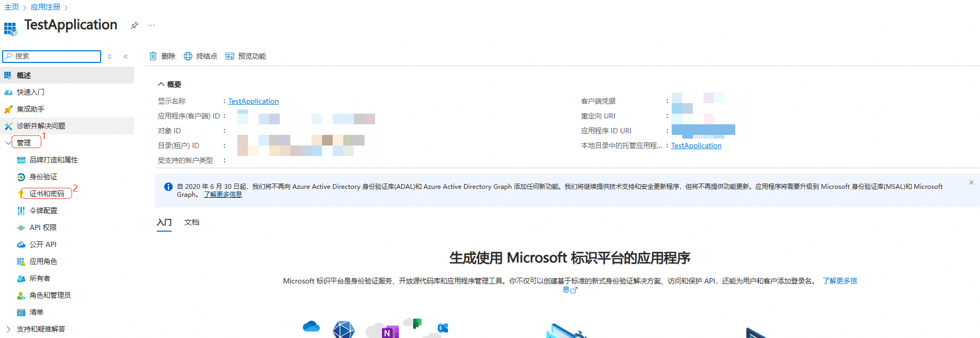Open the TestApplication display name link
Image resolution: width=980 pixels, height=338 pixels.
point(253,101)
